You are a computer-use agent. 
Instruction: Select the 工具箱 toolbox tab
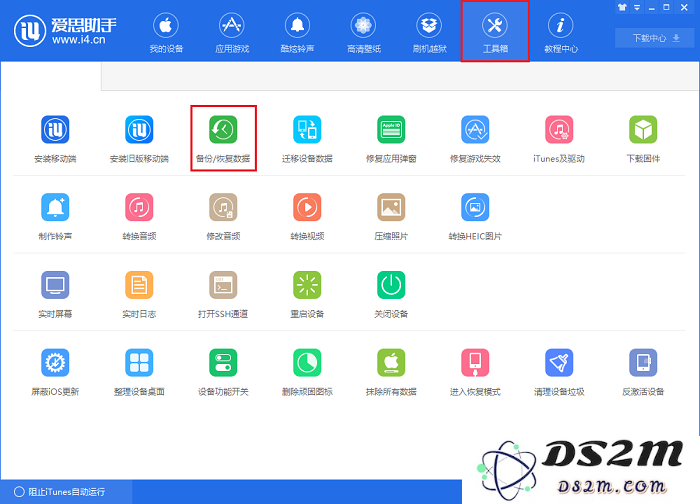coord(495,31)
